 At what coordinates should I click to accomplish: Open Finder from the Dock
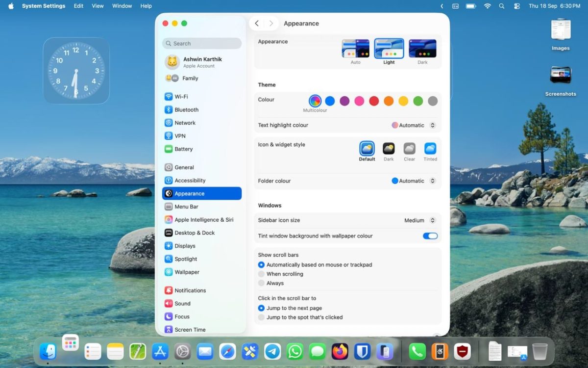tap(48, 351)
